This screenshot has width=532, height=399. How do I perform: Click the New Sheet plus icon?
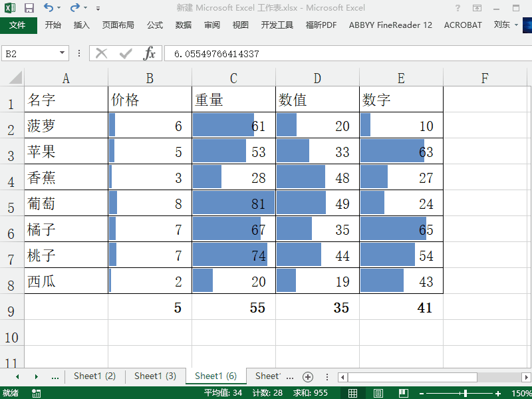tap(308, 376)
